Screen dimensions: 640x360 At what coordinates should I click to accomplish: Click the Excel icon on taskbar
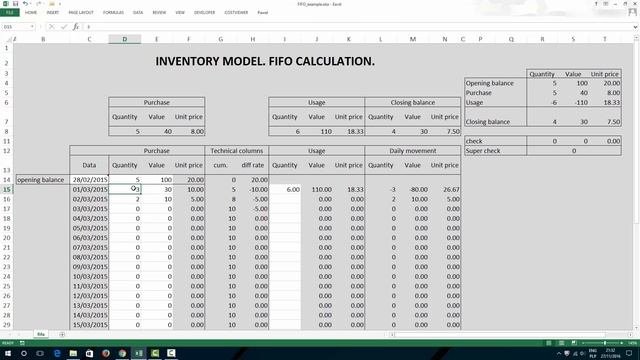coord(139,353)
